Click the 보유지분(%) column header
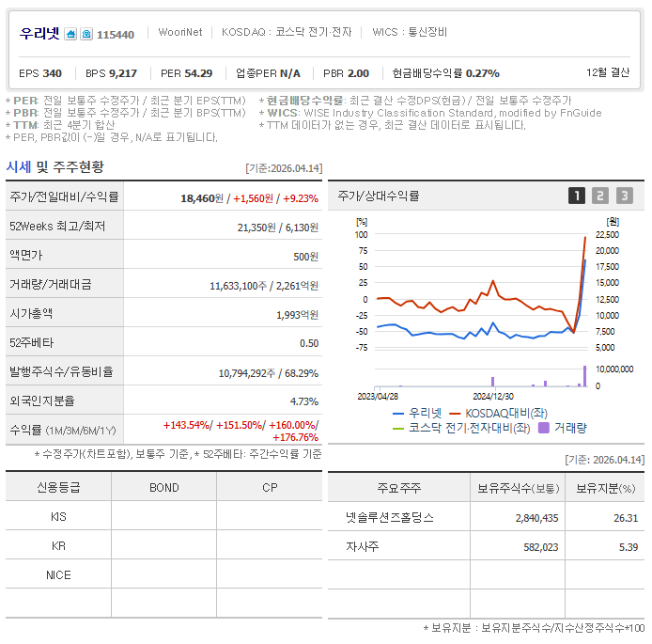Image resolution: width=652 pixels, height=644 pixels. click(605, 488)
